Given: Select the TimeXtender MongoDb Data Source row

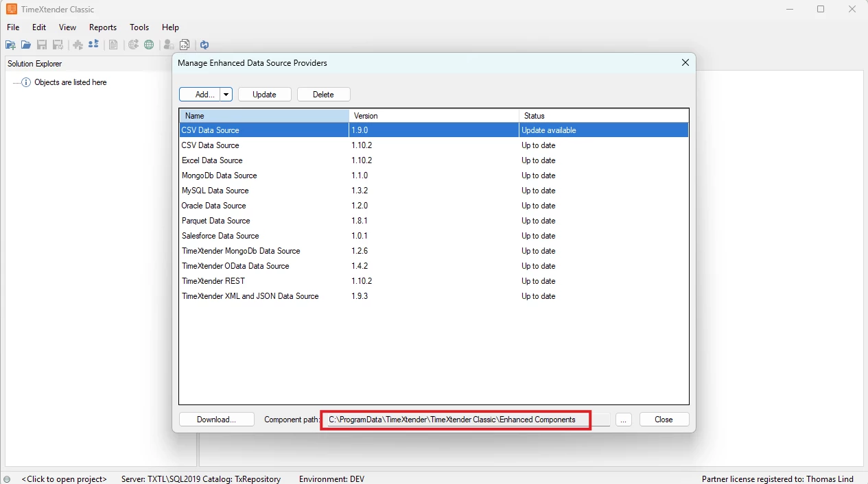Looking at the screenshot, I should [x=434, y=251].
